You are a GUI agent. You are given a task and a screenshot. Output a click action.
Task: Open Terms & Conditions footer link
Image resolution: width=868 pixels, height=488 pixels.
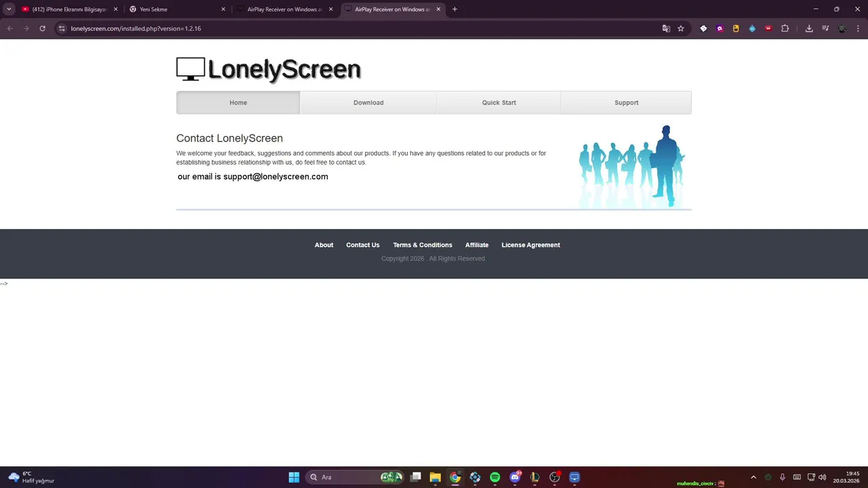[422, 245]
